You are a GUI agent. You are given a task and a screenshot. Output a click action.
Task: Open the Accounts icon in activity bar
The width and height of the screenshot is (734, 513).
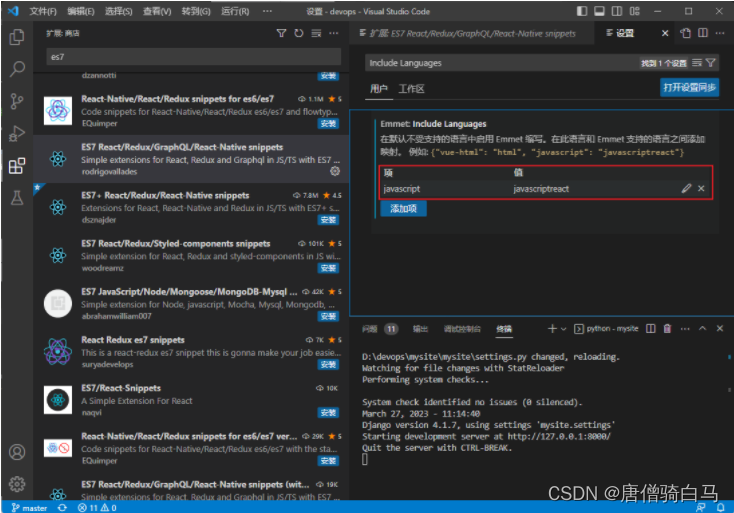click(17, 452)
